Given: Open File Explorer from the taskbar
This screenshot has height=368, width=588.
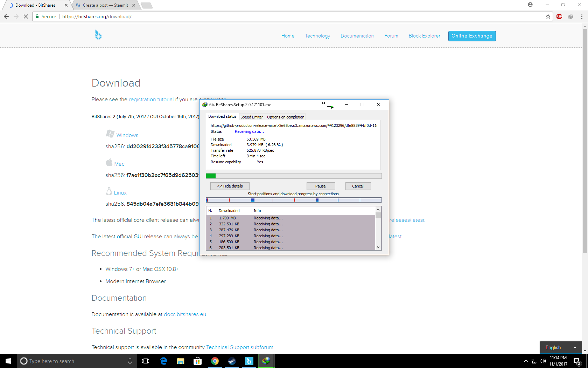Looking at the screenshot, I should coord(181,361).
